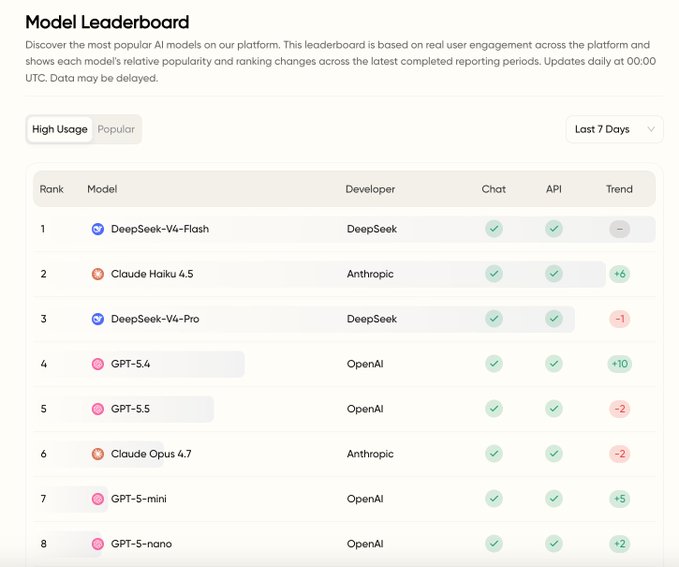Open the DeepSeek-V4-Pro model name
Viewport: 679px width, 567px height.
click(155, 319)
